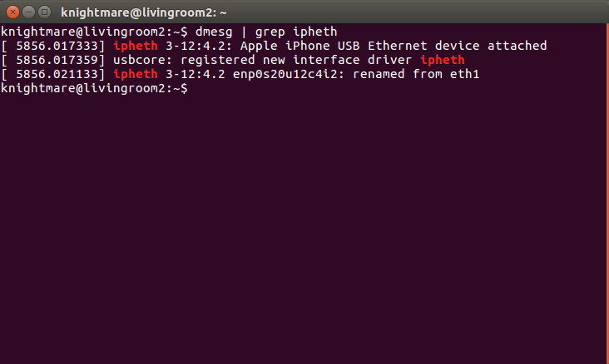Viewport: 609px width, 364px height.
Task: Minimize the terminal window
Action: pos(27,12)
